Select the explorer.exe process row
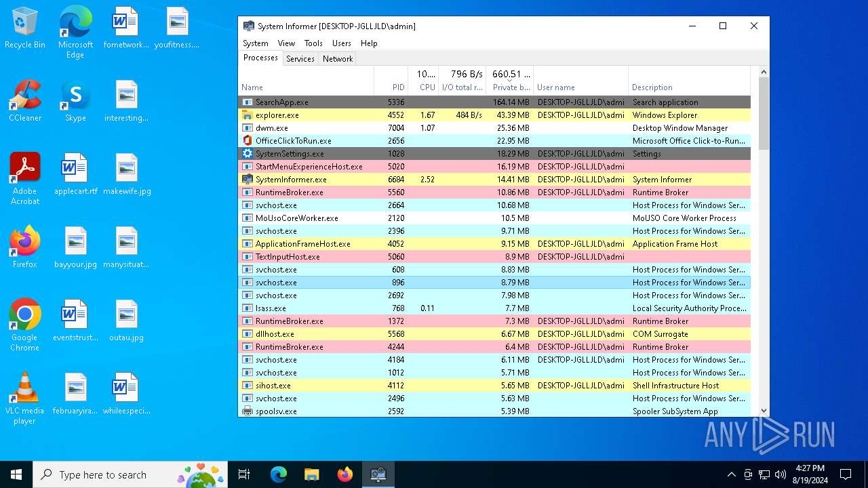This screenshot has height=488, width=868. point(494,115)
